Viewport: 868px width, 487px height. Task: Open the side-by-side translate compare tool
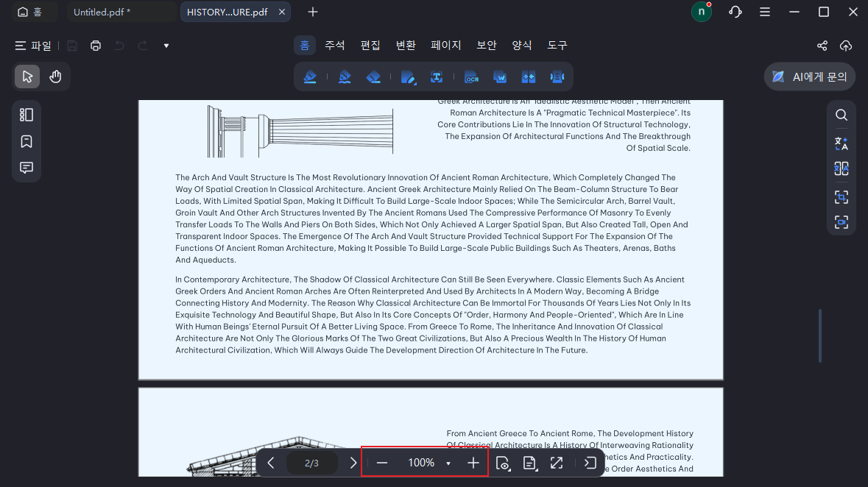[x=841, y=168]
